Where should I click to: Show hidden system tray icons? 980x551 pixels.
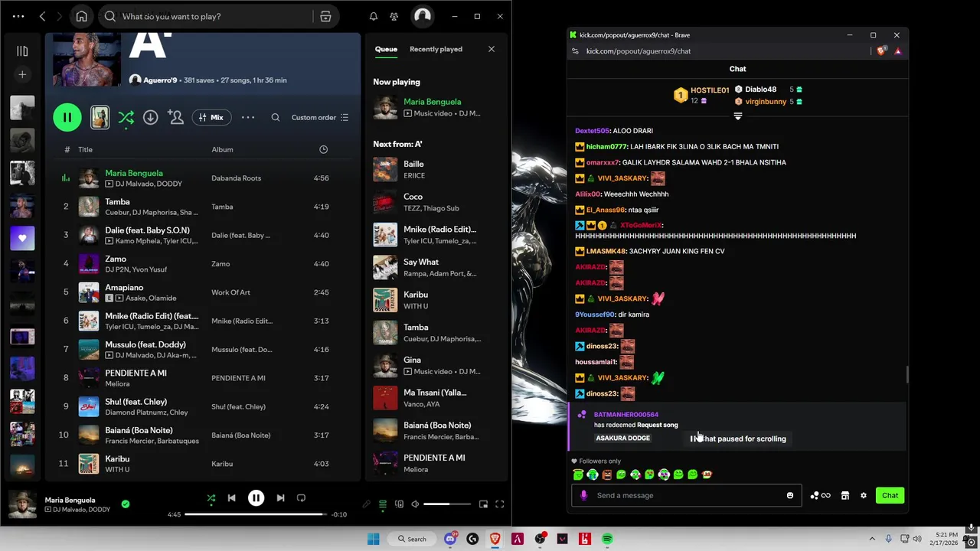click(x=872, y=539)
